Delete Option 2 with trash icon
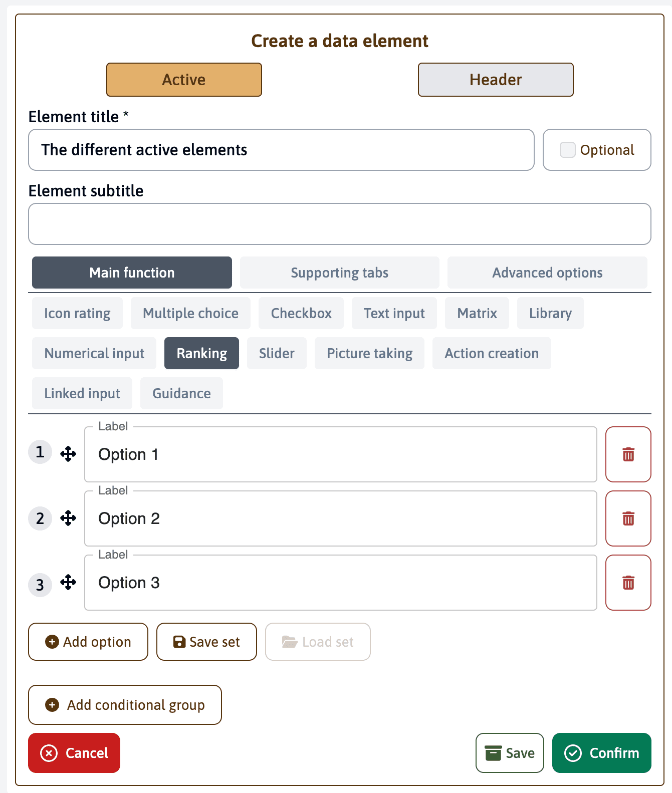 (x=628, y=518)
